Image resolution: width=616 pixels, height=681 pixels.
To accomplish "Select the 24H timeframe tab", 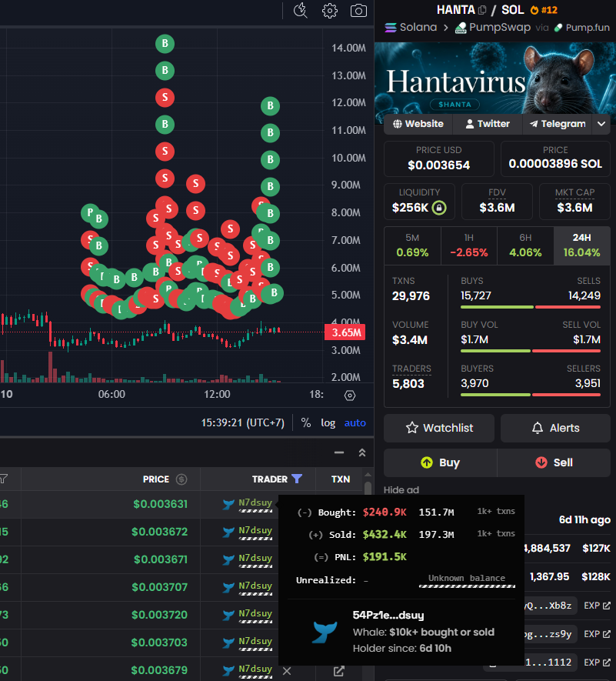I will click(x=581, y=245).
